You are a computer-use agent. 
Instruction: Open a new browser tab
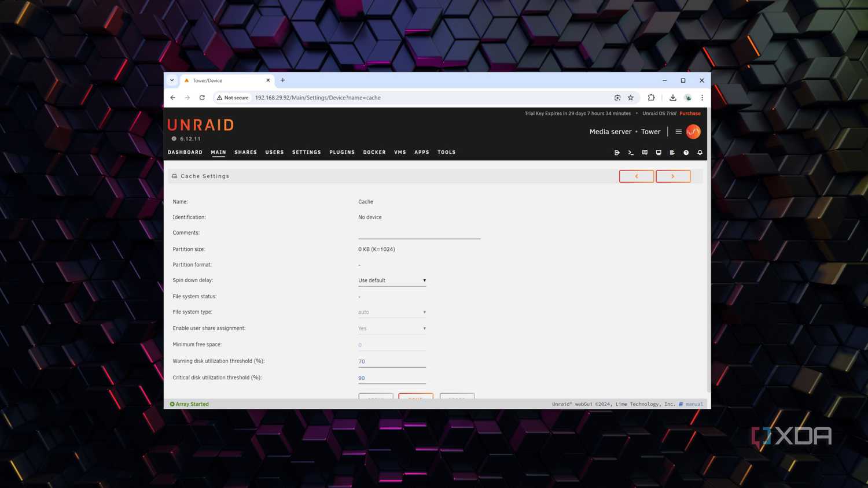point(283,80)
